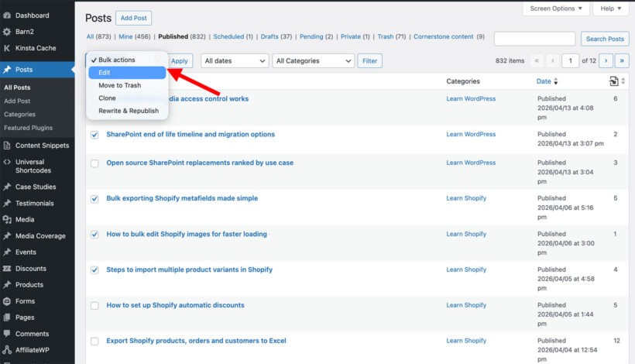Jump to last page double arrow
The height and width of the screenshot is (364, 635).
coord(622,60)
